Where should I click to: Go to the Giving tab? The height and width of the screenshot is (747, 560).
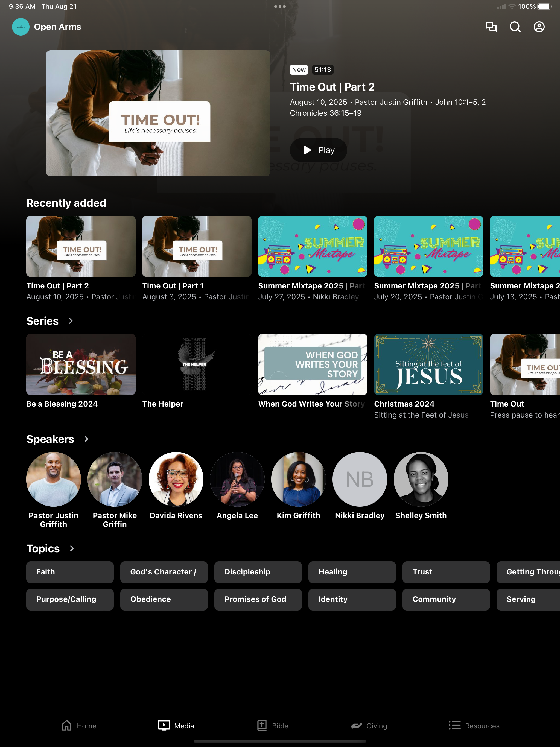click(x=369, y=725)
